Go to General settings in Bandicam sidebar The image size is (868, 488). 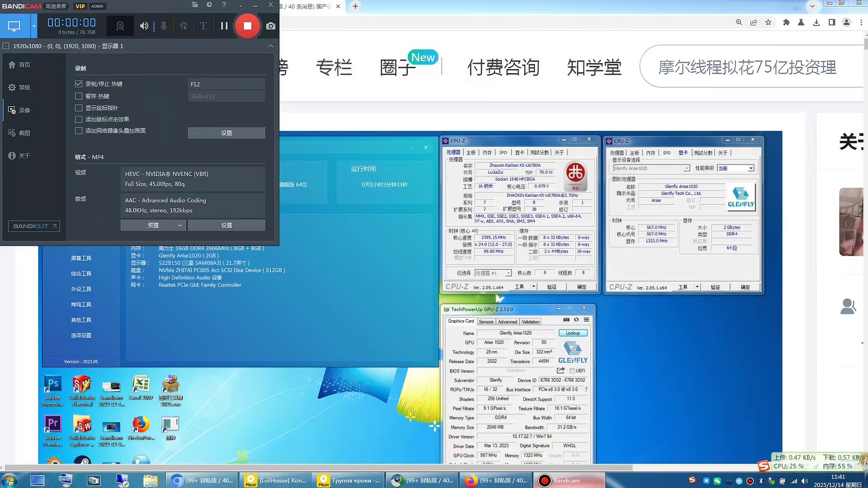24,87
